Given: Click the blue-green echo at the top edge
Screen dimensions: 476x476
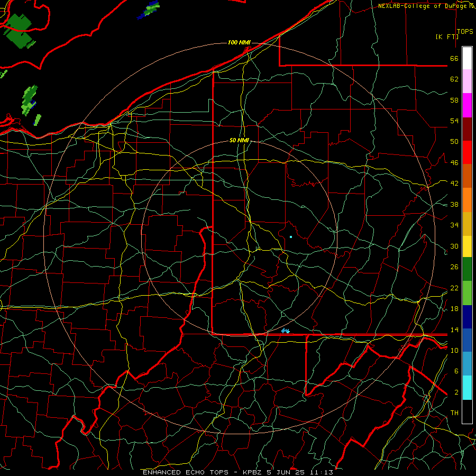Looking at the screenshot, I should click(148, 10).
